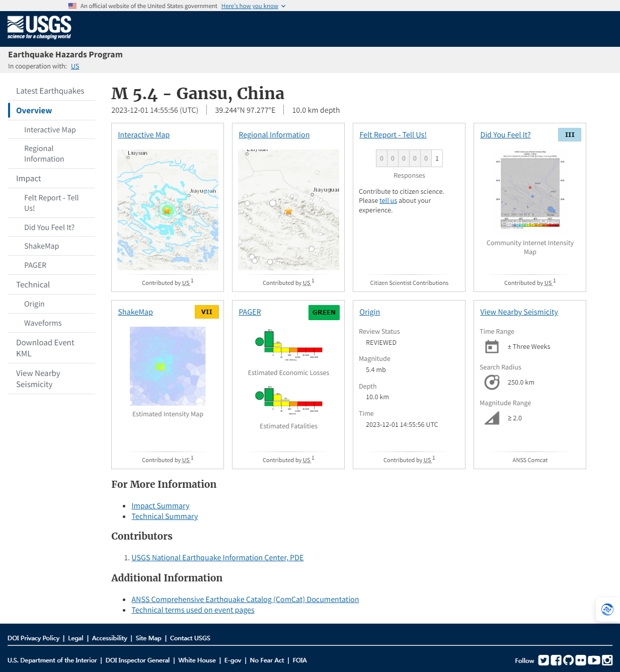This screenshot has width=620, height=672.
Task: Open Site Map footer link
Action: (148, 638)
